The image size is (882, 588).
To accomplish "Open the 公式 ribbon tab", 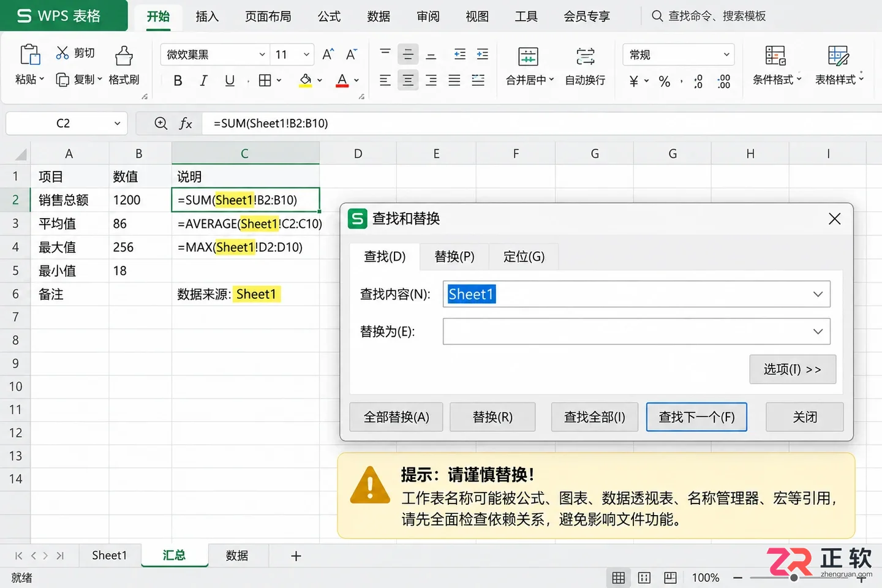I will pyautogui.click(x=329, y=17).
